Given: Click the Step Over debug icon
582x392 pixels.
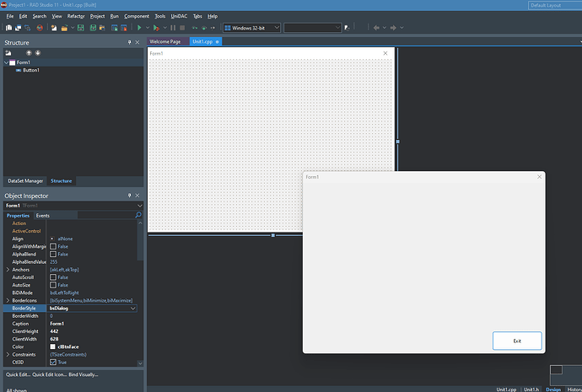Looking at the screenshot, I should 204,28.
